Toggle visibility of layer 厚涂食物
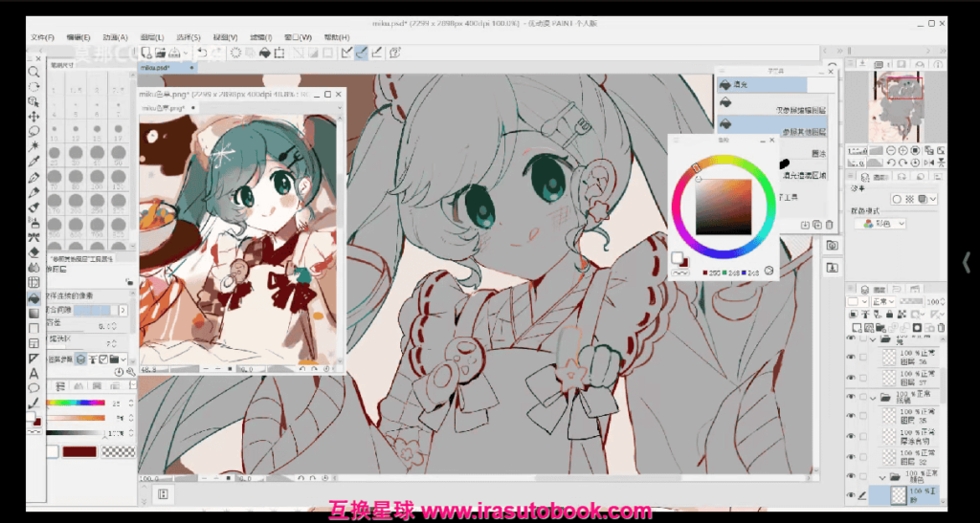This screenshot has height=523, width=980. coord(851,436)
